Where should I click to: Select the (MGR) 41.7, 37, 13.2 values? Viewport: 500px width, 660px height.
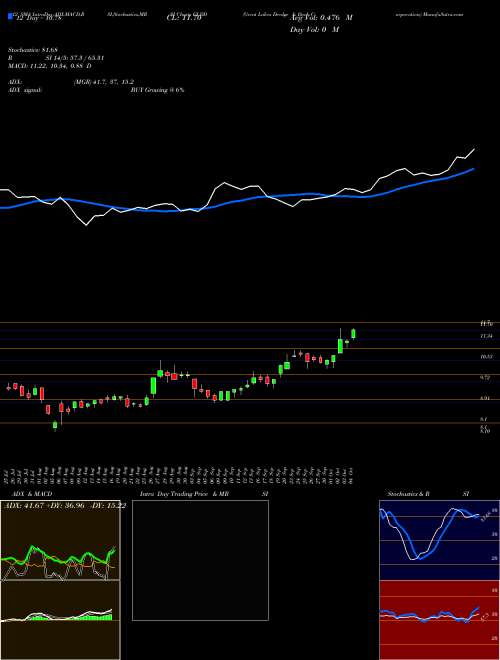pos(104,82)
